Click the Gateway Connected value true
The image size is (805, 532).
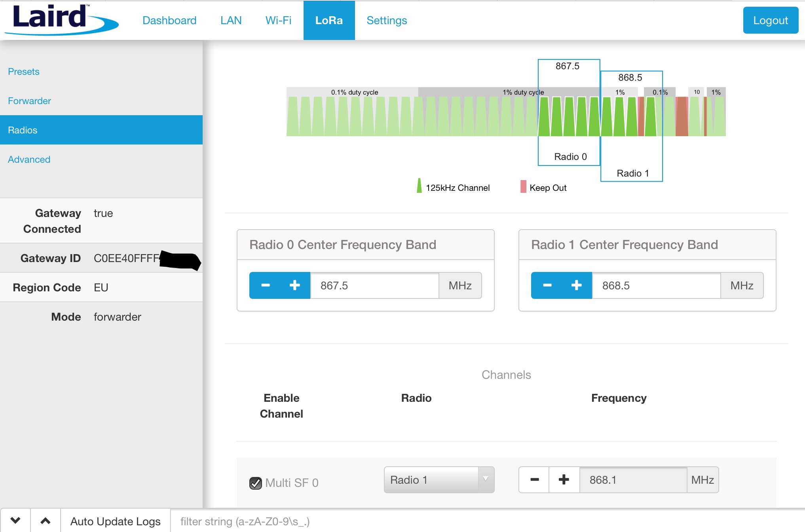tap(103, 213)
